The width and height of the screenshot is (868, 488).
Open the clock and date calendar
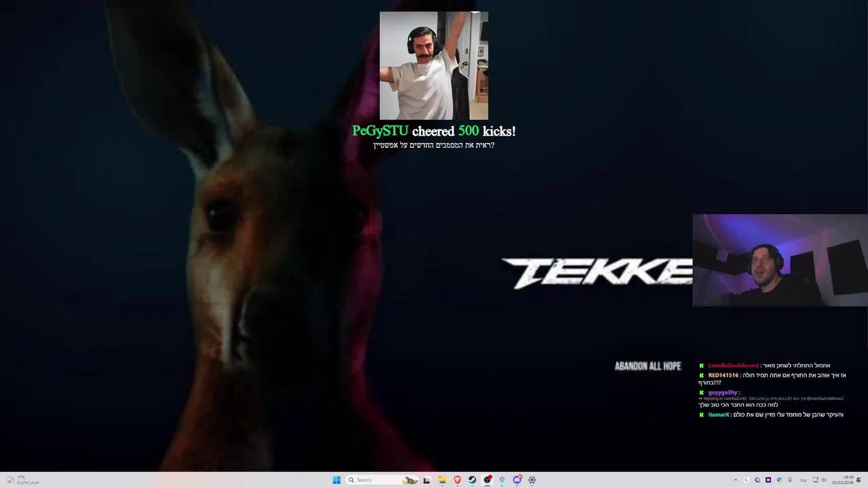pyautogui.click(x=843, y=480)
